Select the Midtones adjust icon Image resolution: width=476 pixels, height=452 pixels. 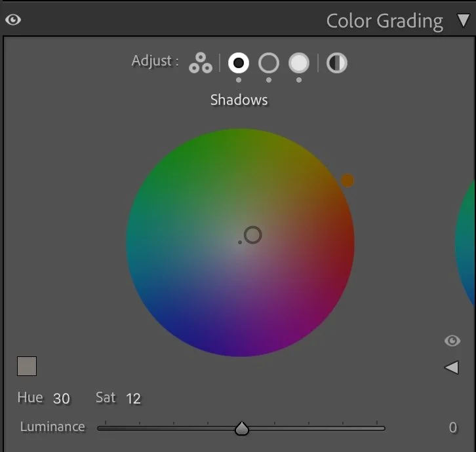coord(269,63)
